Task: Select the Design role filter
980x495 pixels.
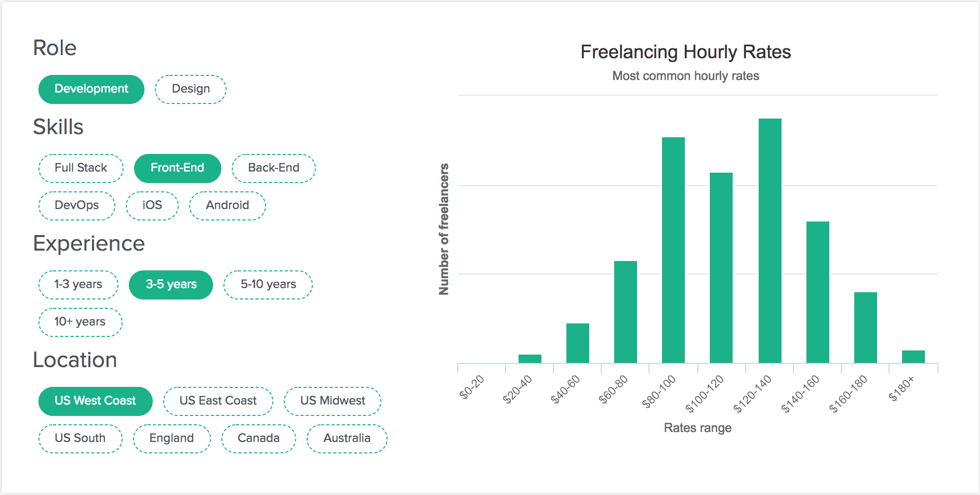Action: click(190, 88)
